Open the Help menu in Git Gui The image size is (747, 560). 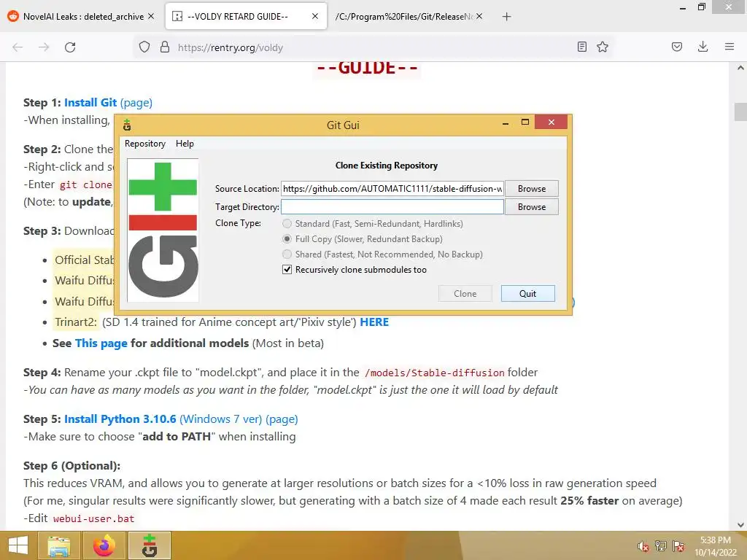click(x=185, y=144)
